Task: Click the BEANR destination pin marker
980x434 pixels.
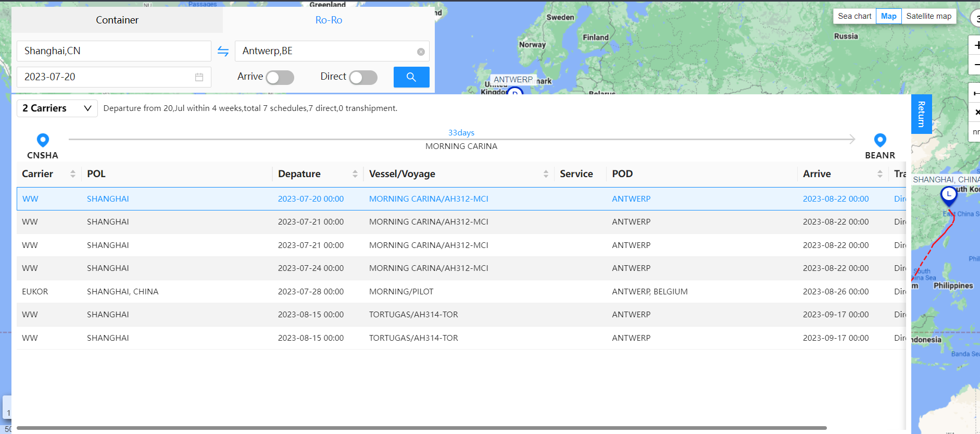Action: coord(880,140)
